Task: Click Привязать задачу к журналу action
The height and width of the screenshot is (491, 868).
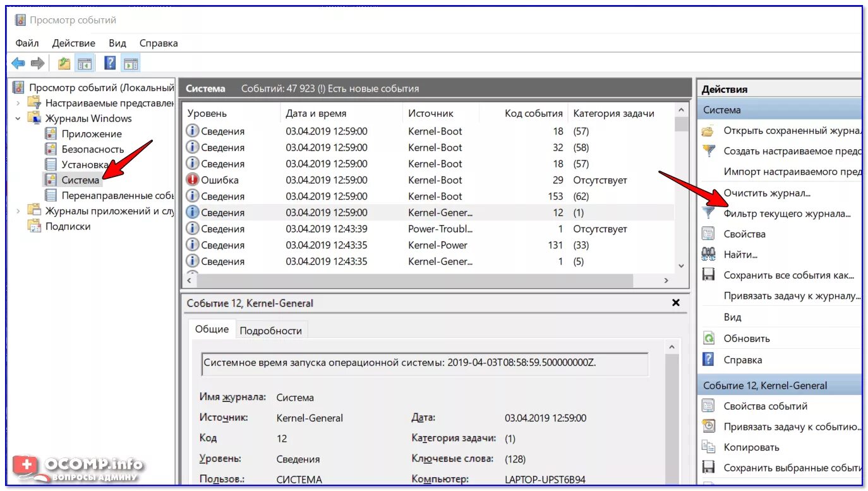Action: [792, 296]
